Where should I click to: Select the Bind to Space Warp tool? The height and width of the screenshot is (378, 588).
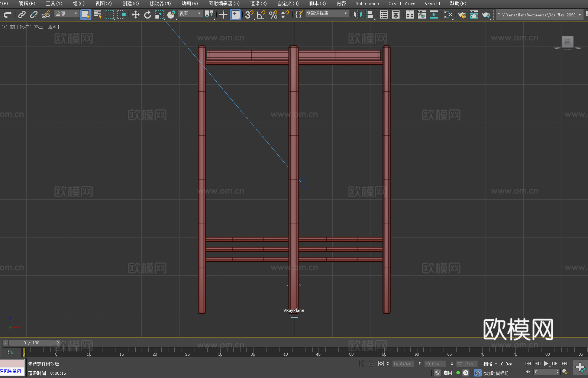point(46,14)
